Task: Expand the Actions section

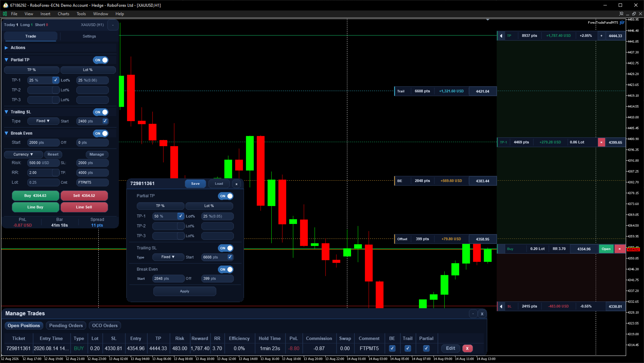Action: (x=6, y=48)
